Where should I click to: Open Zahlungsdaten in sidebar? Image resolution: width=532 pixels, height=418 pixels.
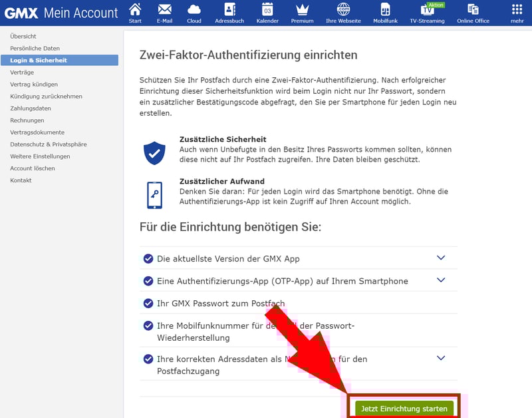tap(31, 108)
